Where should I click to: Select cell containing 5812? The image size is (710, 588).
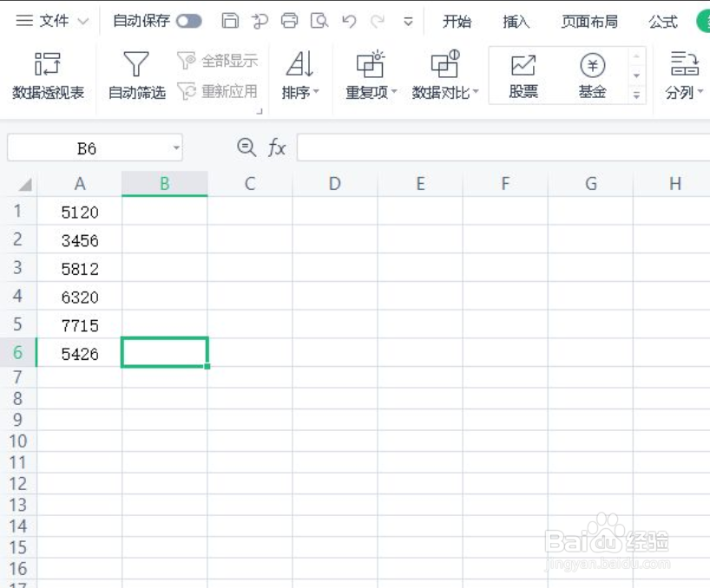click(x=80, y=268)
